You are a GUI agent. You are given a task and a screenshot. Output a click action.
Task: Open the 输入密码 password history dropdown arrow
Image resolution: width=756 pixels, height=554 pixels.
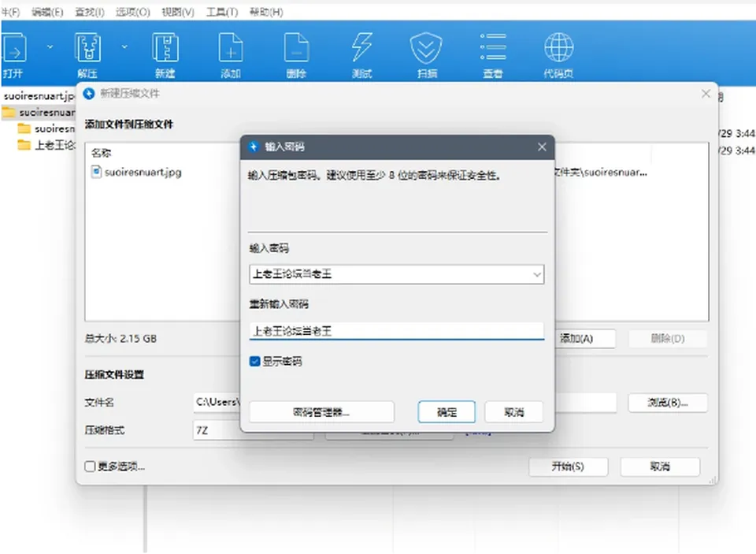point(536,274)
